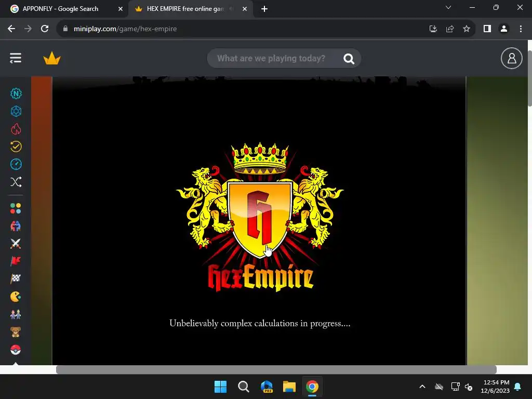Image resolution: width=532 pixels, height=399 pixels.
Task: Click the address bar URL miniplay.com/game/hex-empire
Action: tap(125, 29)
